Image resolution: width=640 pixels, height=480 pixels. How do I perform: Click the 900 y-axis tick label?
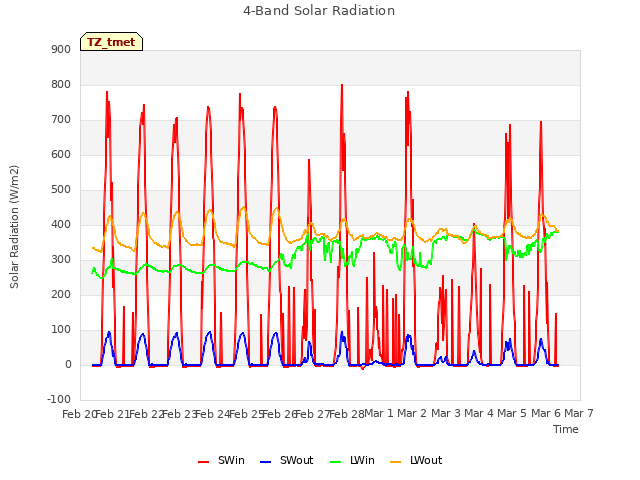tap(61, 49)
